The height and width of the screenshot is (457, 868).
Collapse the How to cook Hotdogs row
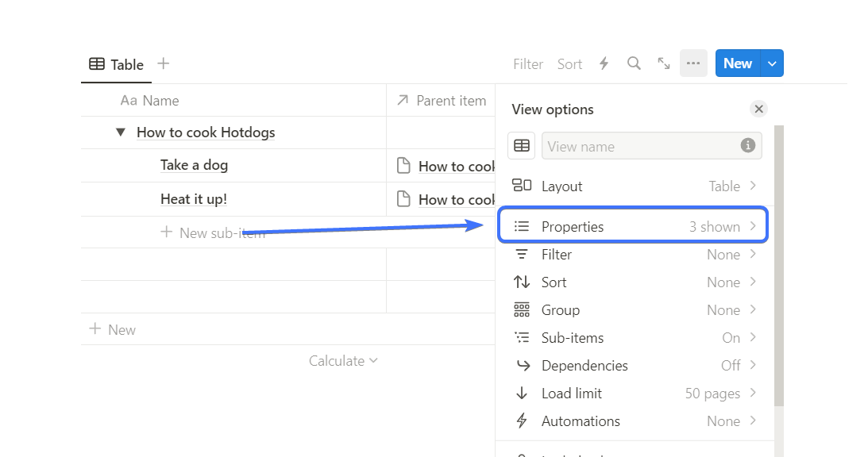pos(121,132)
